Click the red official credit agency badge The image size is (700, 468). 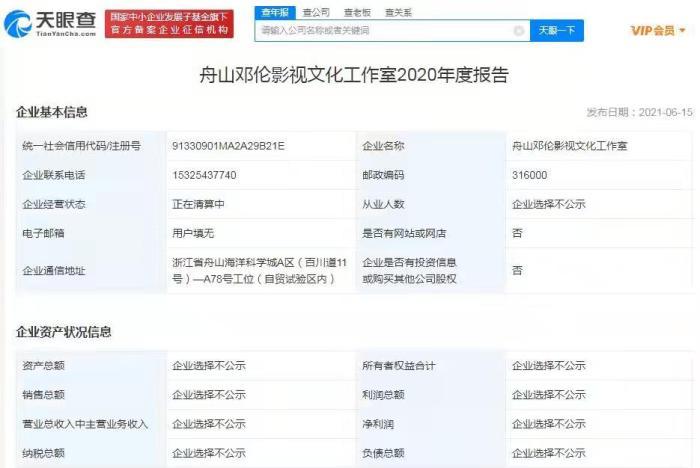(x=169, y=24)
